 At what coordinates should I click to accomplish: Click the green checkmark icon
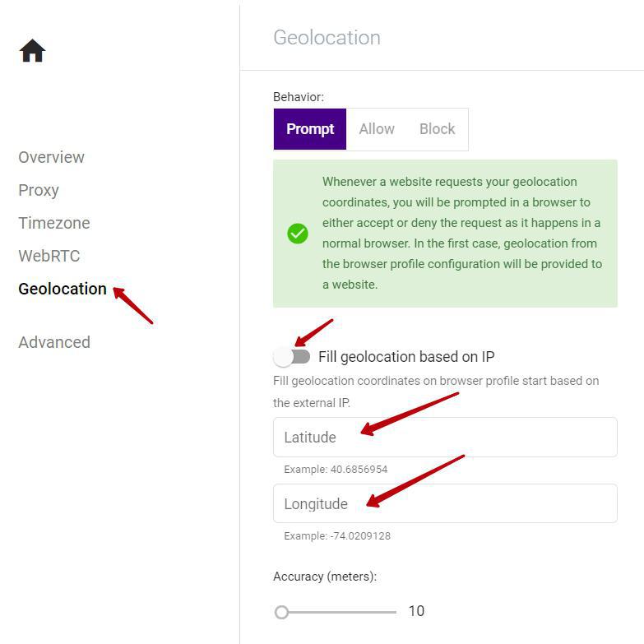pyautogui.click(x=298, y=234)
